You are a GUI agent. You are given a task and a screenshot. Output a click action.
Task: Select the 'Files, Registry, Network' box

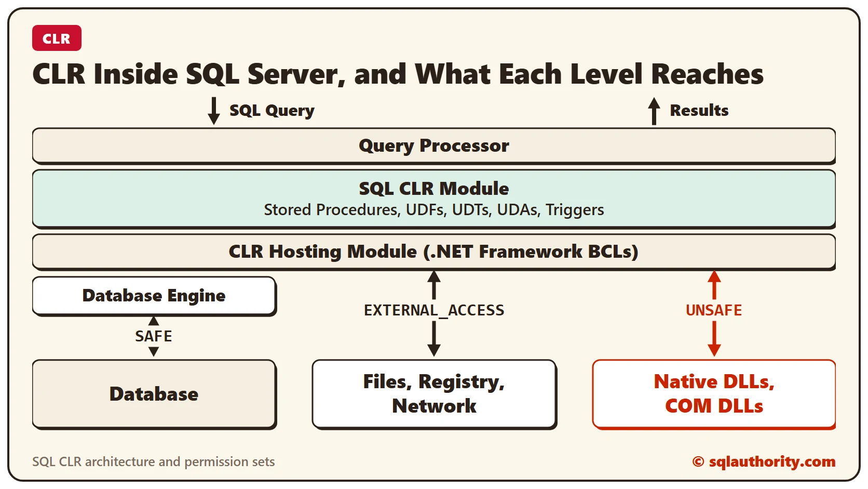click(434, 394)
